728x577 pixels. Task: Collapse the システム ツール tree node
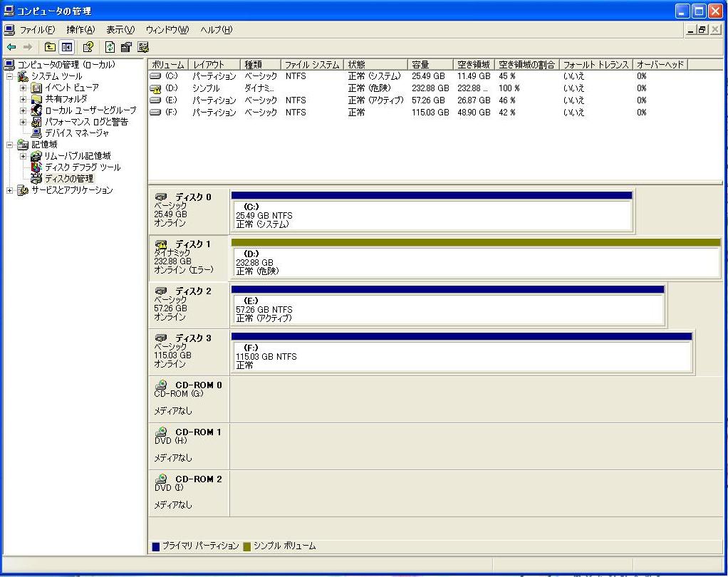(x=10, y=76)
